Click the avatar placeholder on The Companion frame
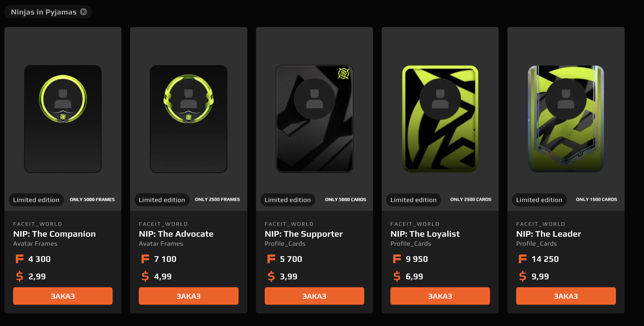 click(63, 99)
